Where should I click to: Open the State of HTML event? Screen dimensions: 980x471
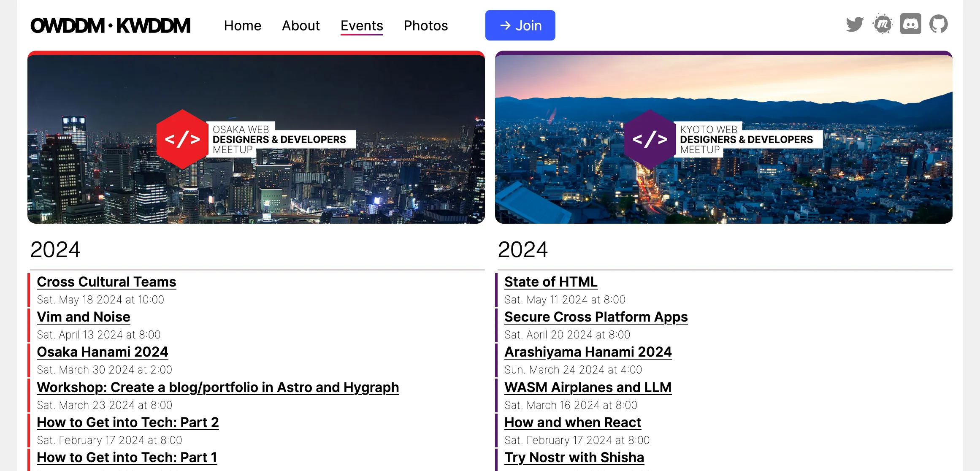(550, 282)
